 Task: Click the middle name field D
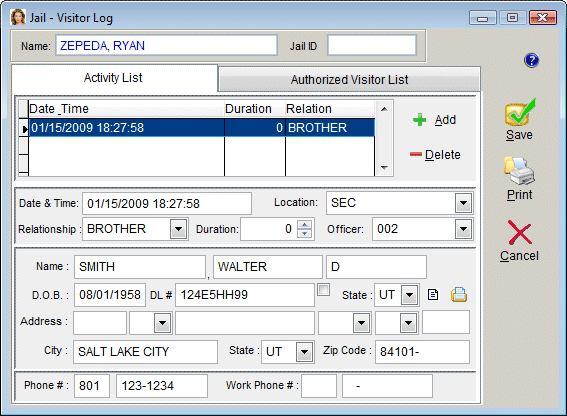coord(376,267)
